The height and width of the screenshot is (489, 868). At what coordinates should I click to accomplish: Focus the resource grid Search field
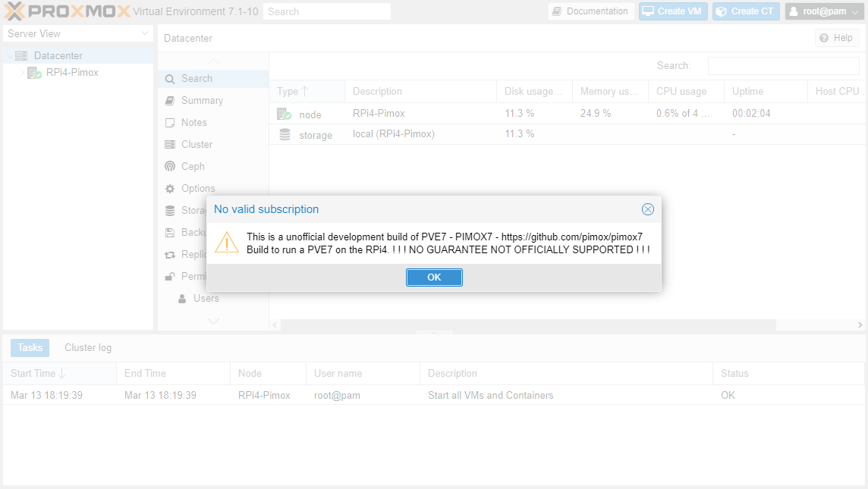(783, 66)
